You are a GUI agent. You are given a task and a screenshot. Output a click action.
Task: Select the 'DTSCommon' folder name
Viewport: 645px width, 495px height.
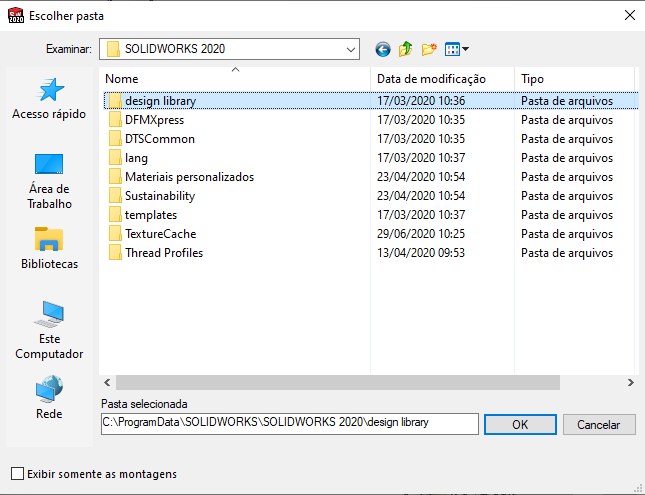pyautogui.click(x=160, y=139)
